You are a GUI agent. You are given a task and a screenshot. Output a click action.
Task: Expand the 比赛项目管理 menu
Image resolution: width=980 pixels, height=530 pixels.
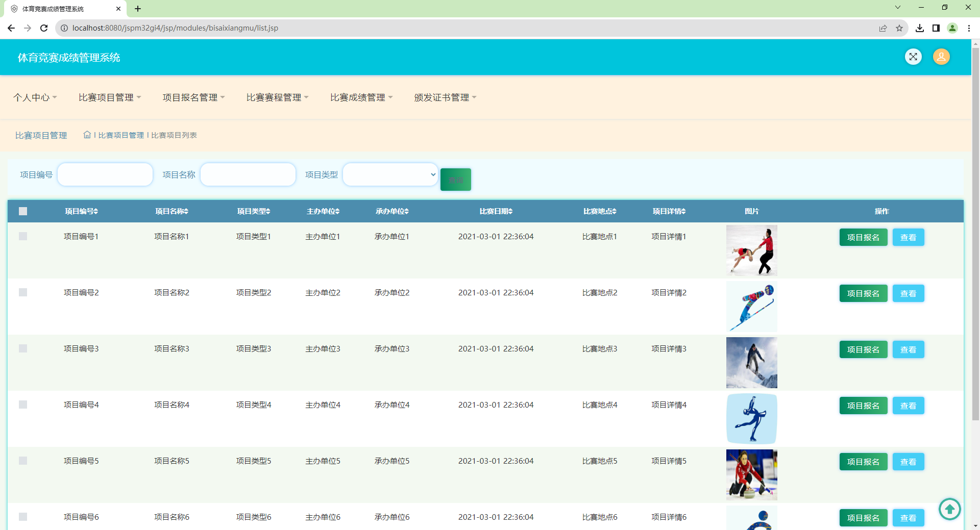pos(110,97)
